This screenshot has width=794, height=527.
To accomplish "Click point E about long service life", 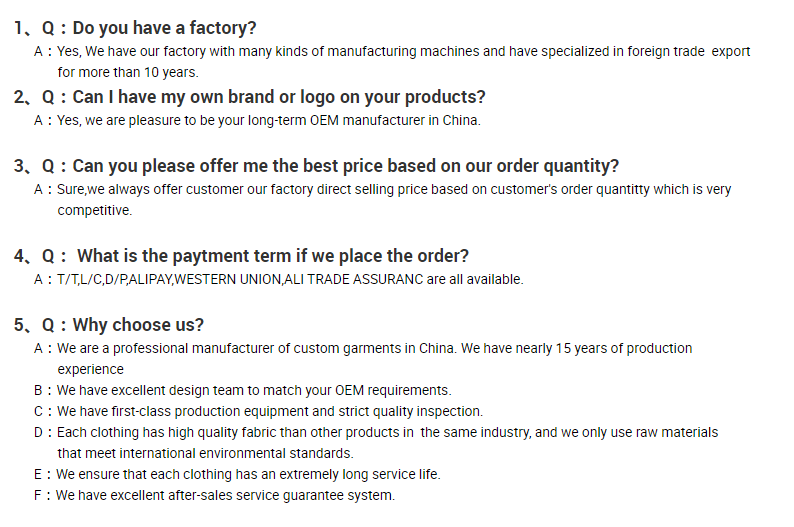I will (x=247, y=474).
